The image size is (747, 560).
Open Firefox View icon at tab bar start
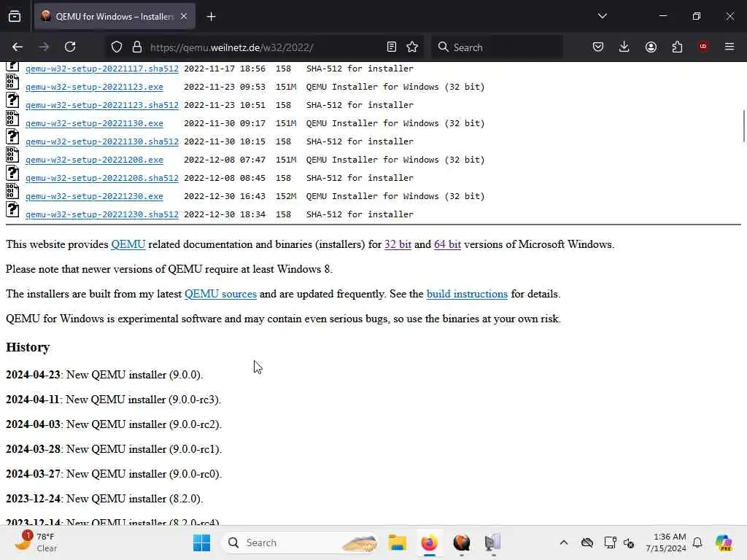(x=15, y=16)
